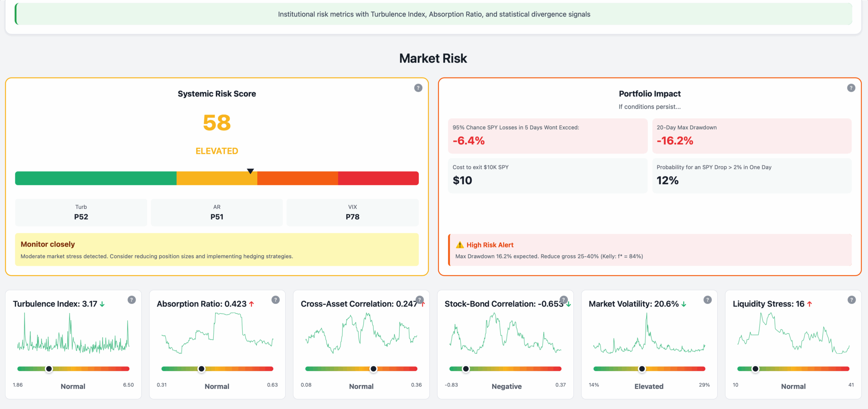
Task: Open Turbulence Index help tooltip icon
Action: 132,300
